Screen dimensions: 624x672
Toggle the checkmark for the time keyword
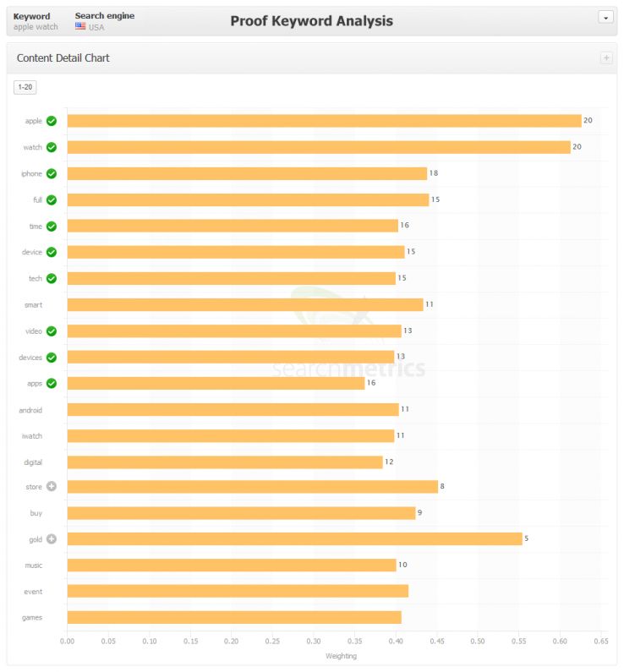tap(52, 226)
